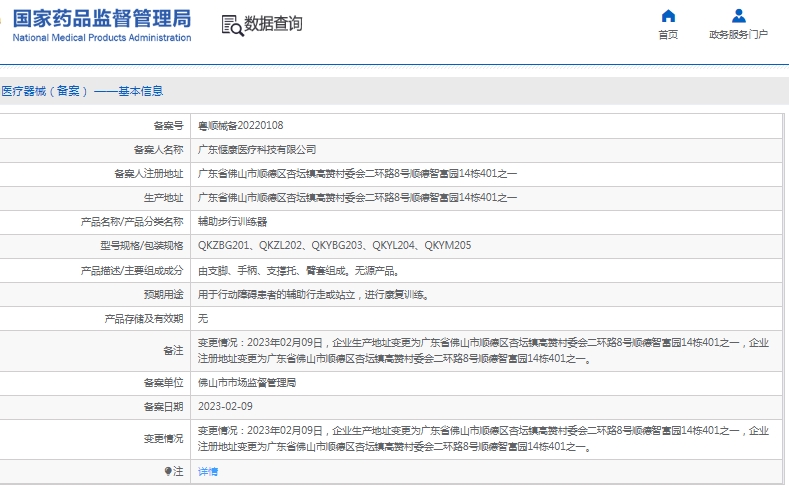Click the 生产地址 field label
789x486 pixels.
pyautogui.click(x=164, y=198)
